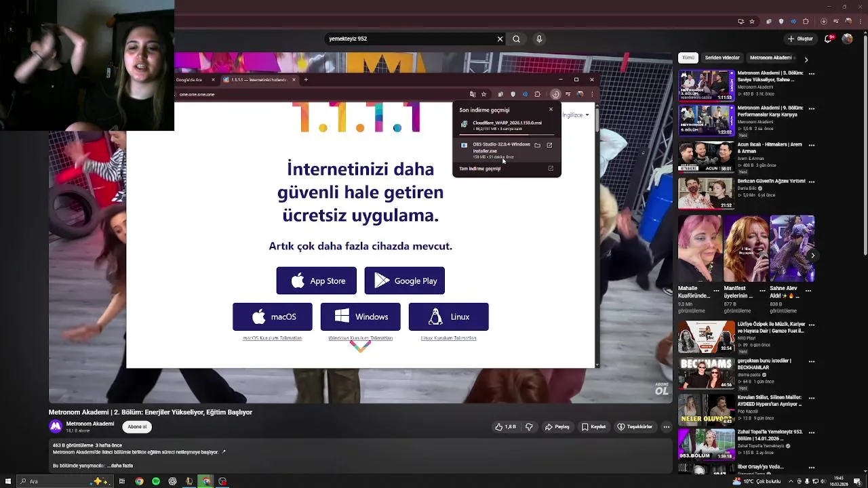Click the Oluştur create button
The width and height of the screenshot is (868, 488).
[x=800, y=39]
